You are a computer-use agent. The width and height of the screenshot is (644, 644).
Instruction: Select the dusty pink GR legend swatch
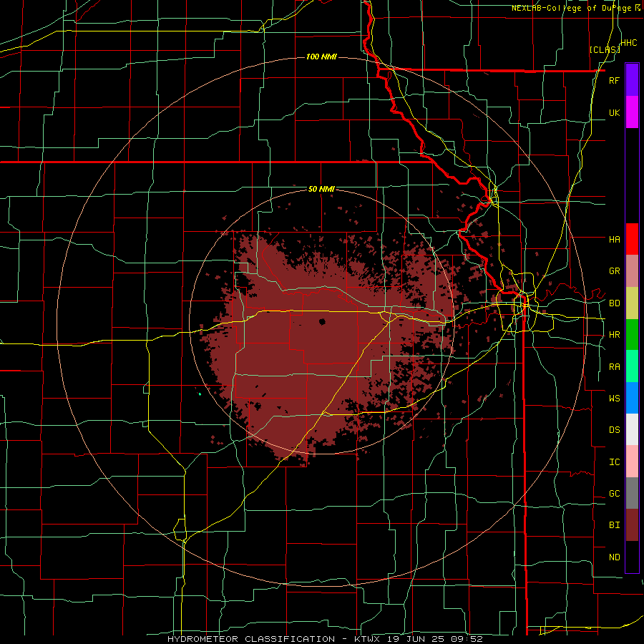[x=632, y=271]
